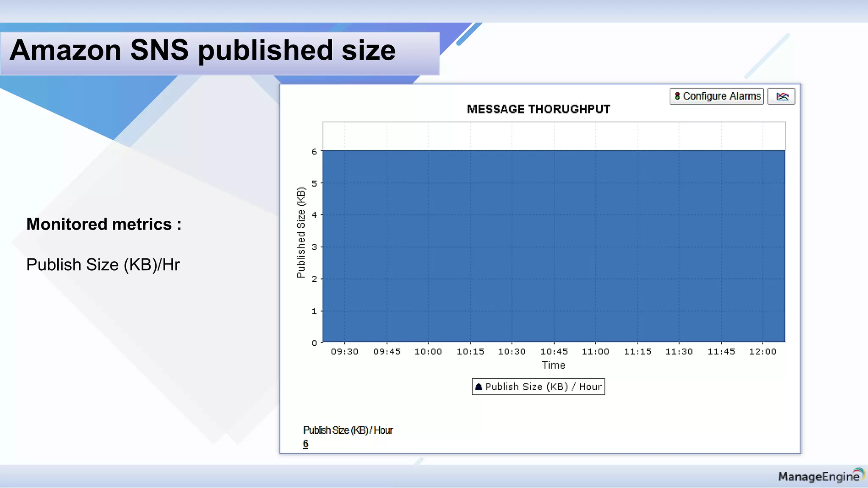Click the Monitored metrics heading

[104, 224]
